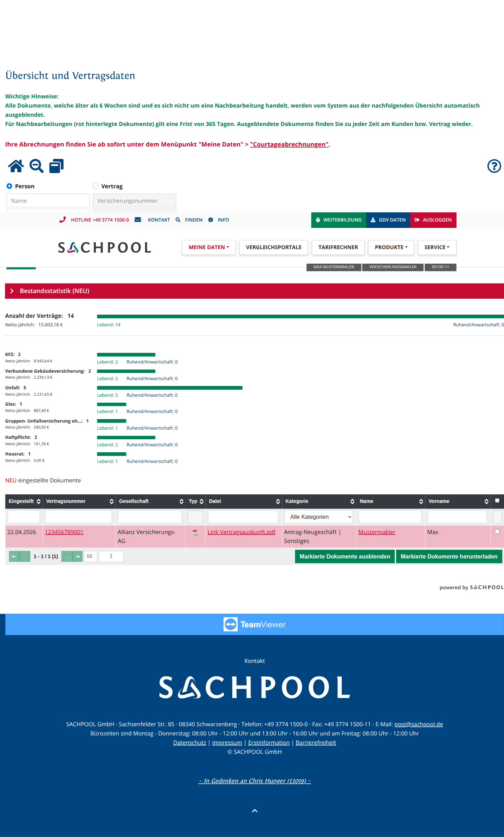The width and height of the screenshot is (504, 837).
Task: Go to the next page of documents
Action: click(x=67, y=556)
